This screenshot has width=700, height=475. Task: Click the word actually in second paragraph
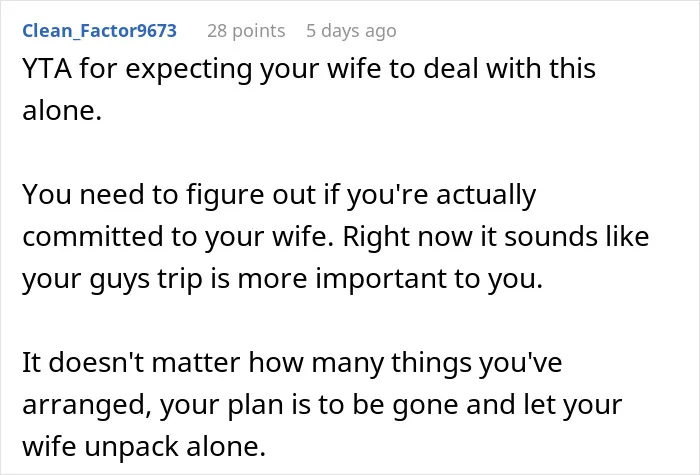[486, 196]
